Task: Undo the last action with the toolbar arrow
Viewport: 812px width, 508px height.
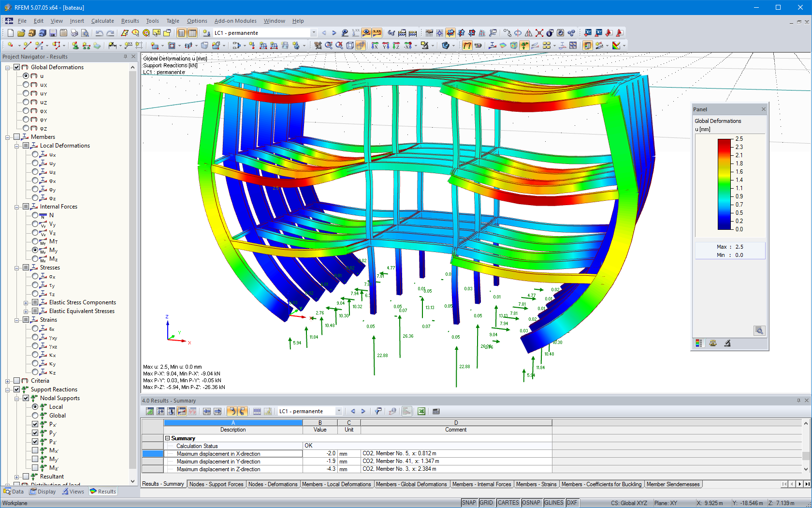Action: pos(99,33)
